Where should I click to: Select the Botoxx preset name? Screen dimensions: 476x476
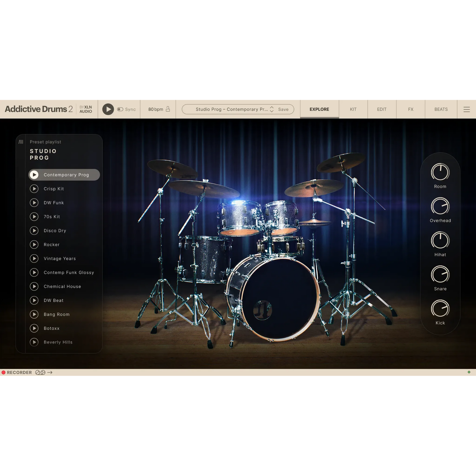(x=52, y=329)
